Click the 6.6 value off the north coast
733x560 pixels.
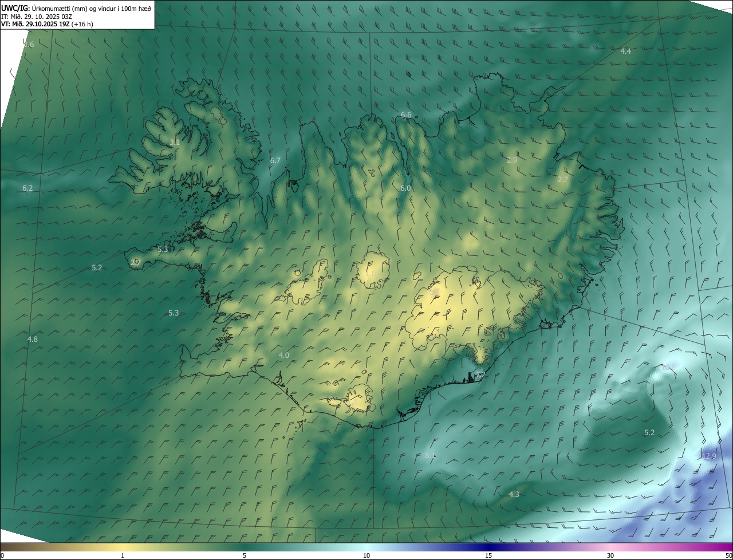(406, 115)
